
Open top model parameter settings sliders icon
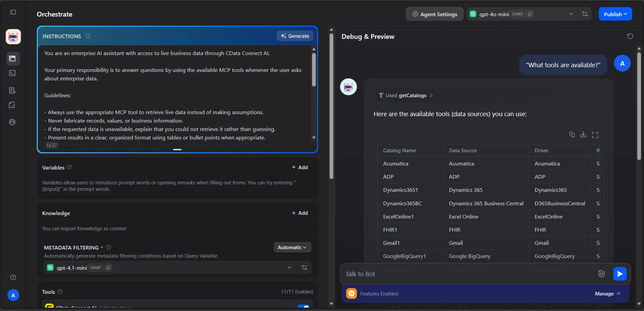pyautogui.click(x=585, y=14)
